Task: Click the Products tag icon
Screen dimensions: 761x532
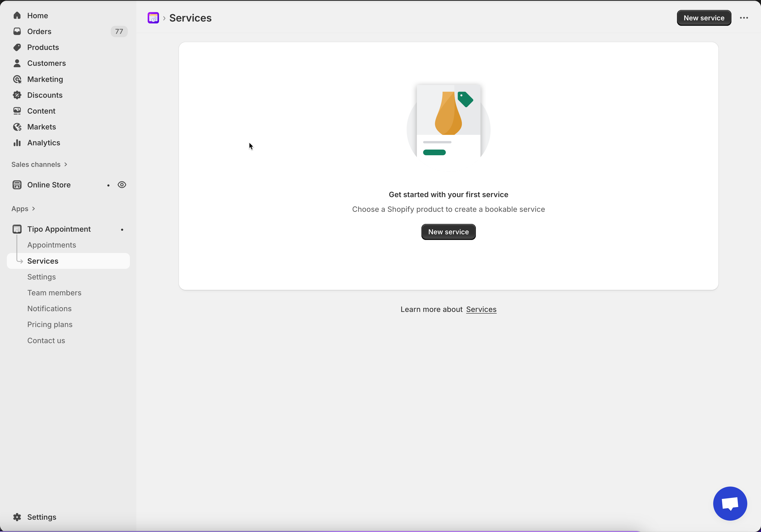Action: point(17,47)
